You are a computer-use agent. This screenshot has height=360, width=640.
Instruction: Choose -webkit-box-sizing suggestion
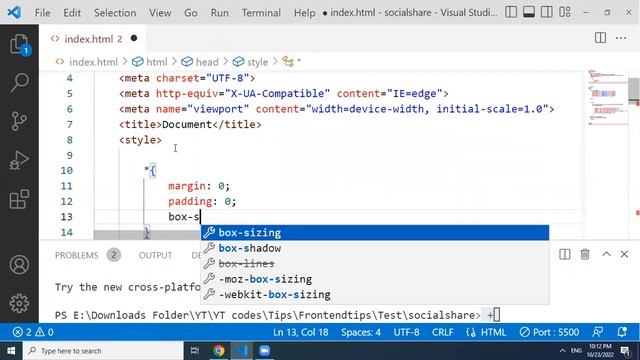pos(375,295)
